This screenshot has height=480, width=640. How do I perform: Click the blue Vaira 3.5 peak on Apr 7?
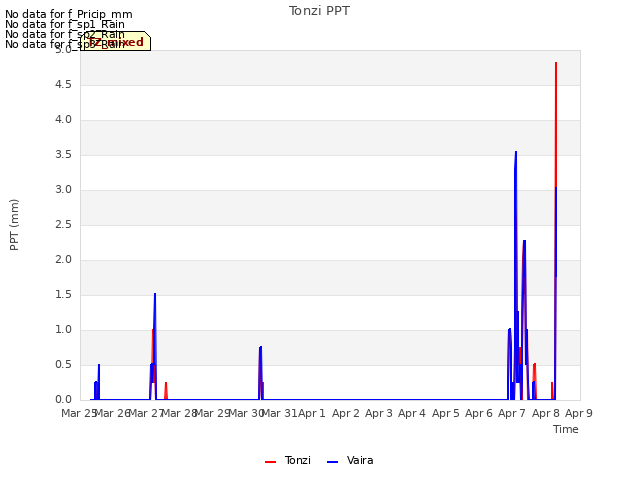click(x=516, y=153)
